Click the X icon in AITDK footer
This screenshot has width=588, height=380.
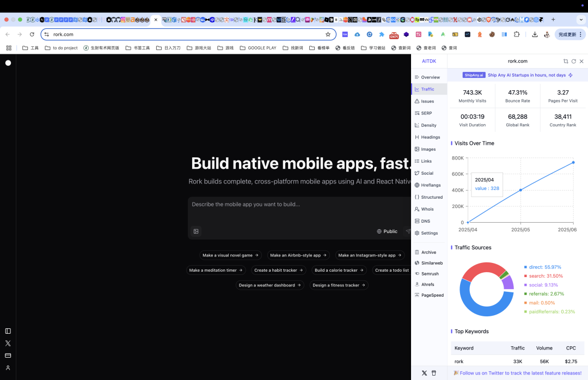pyautogui.click(x=424, y=373)
